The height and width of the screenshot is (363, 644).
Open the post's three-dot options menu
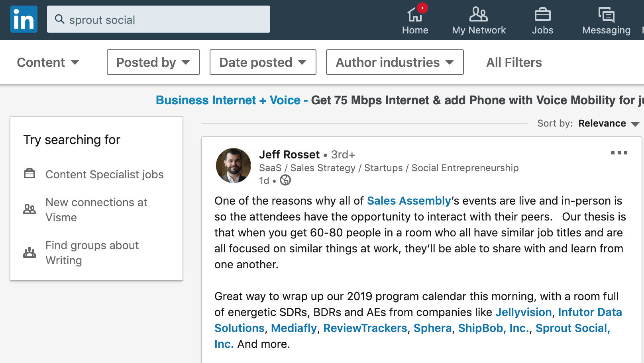coord(619,153)
